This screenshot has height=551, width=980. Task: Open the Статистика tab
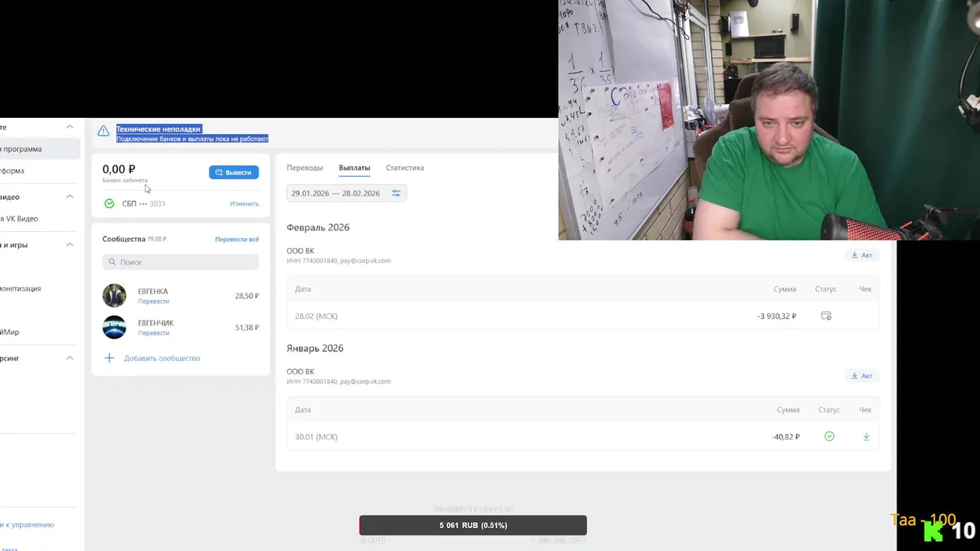(405, 168)
